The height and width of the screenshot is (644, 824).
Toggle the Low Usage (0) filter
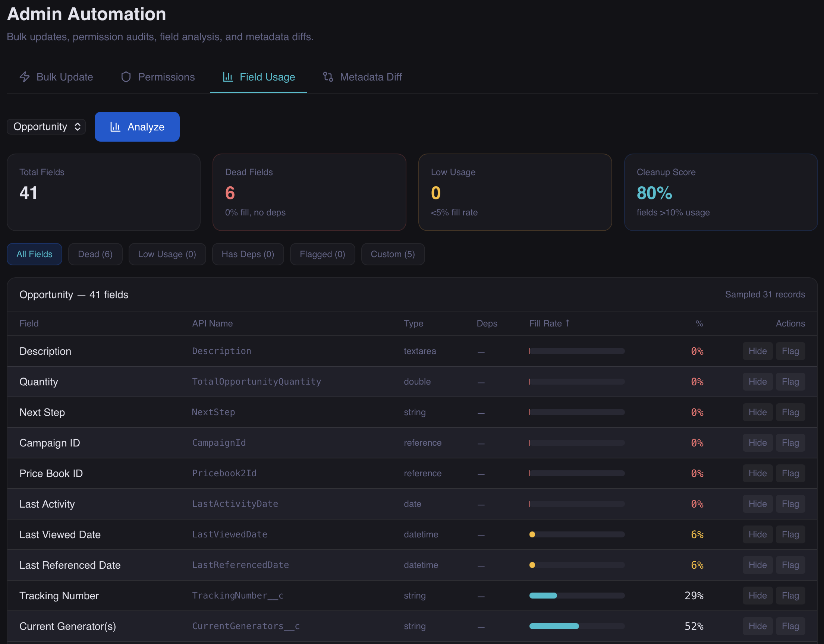point(167,254)
